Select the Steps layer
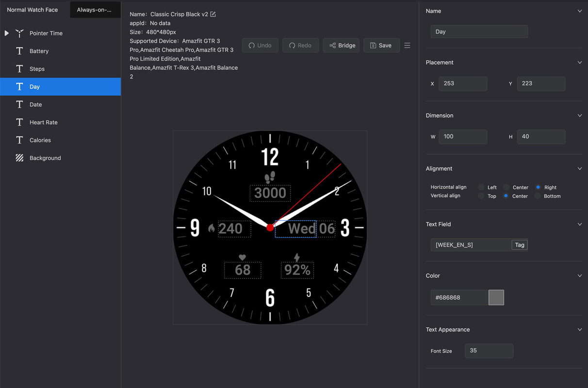 click(x=60, y=69)
